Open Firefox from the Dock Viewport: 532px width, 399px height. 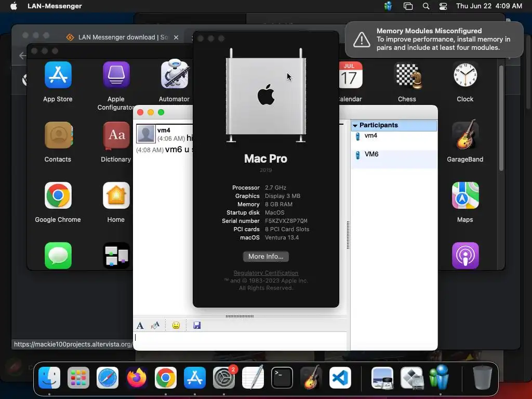tap(137, 378)
